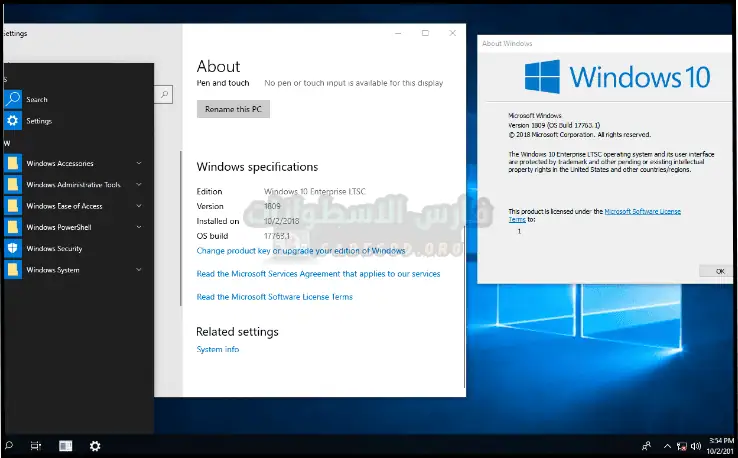
Task: Click the W letter header in Start menu
Action: click(x=7, y=143)
